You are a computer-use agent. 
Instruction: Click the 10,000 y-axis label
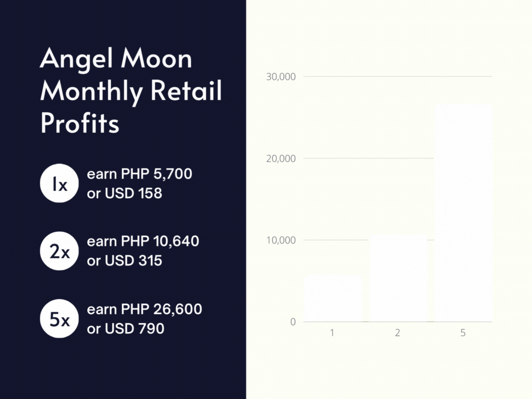coord(281,240)
